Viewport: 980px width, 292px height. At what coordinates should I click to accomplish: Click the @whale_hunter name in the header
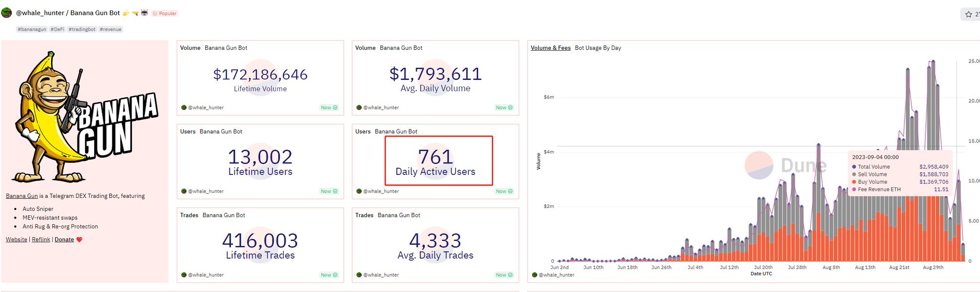click(40, 13)
